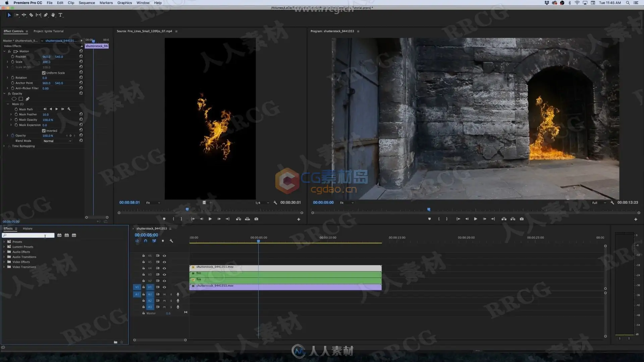The height and width of the screenshot is (362, 644).
Task: Reset the Position parameter
Action: point(81,56)
